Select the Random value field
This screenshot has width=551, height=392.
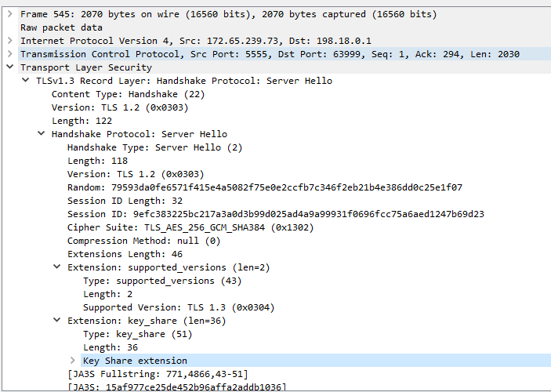(264, 187)
